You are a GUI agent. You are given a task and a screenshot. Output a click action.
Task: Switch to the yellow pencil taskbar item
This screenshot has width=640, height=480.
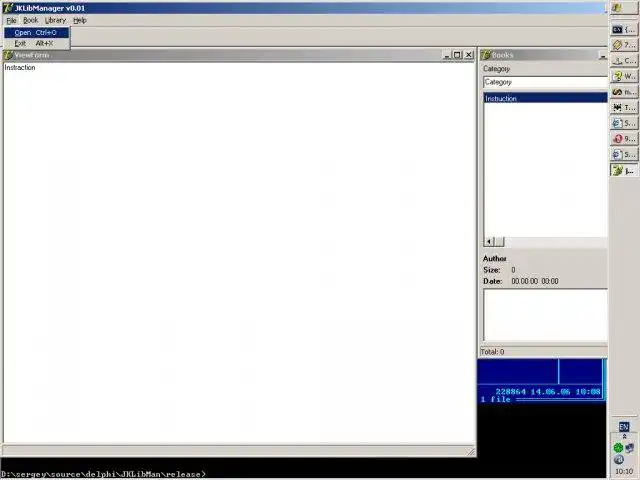(624, 45)
